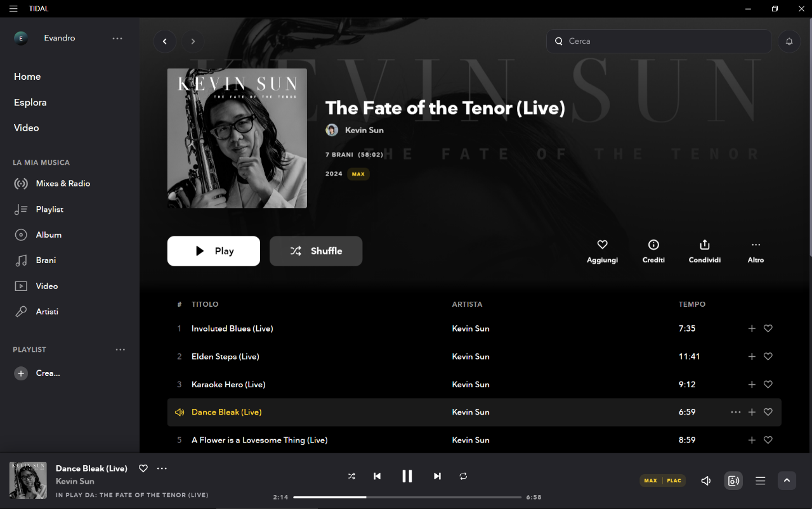Viewport: 812px width, 509px height.
Task: Favorite the Involuted Blues (Live) track
Action: click(x=768, y=328)
